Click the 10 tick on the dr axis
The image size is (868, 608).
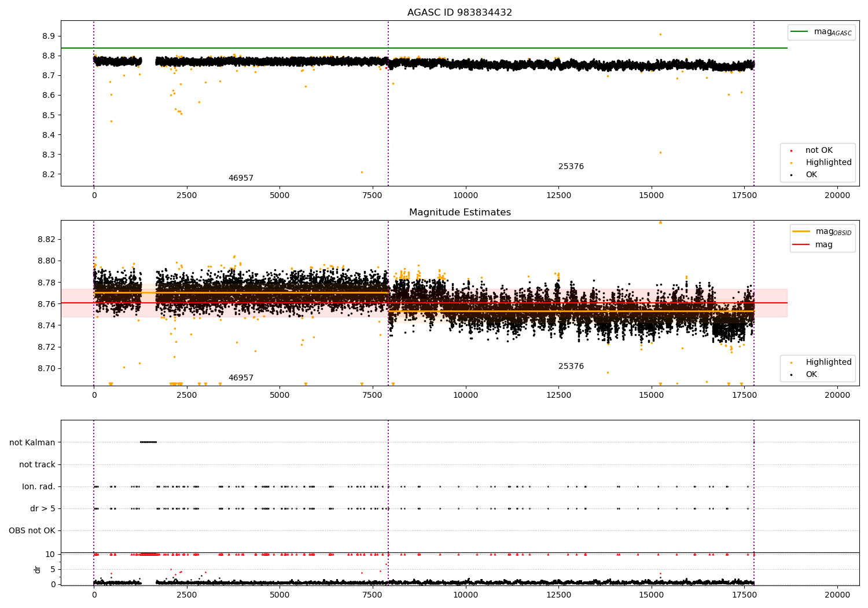tap(50, 554)
